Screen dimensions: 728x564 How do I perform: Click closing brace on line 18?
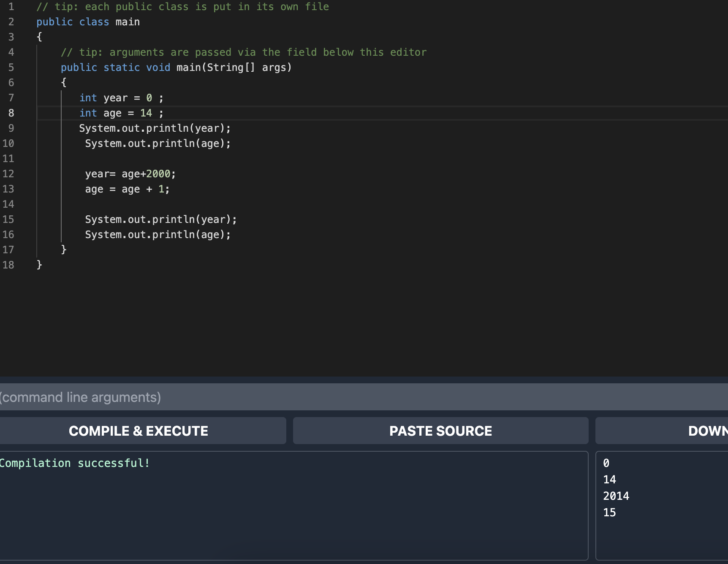(39, 265)
